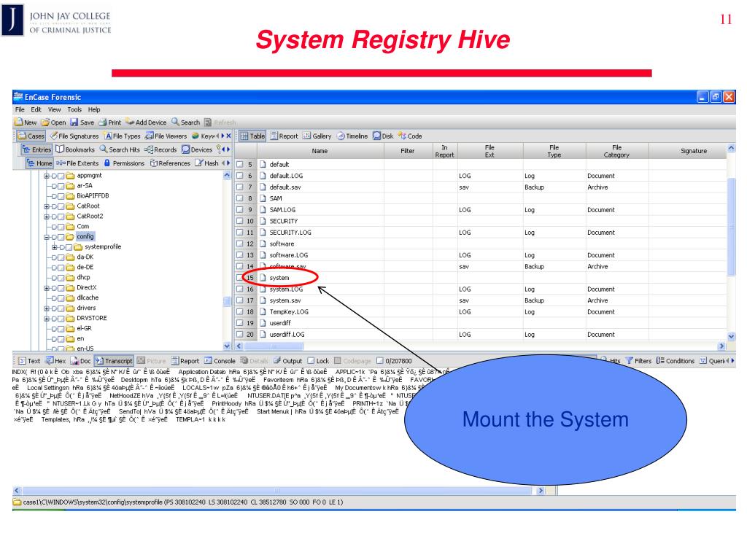Image resolution: width=747 pixels, height=560 pixels.
Task: Show the Search Hits view
Action: click(120, 149)
